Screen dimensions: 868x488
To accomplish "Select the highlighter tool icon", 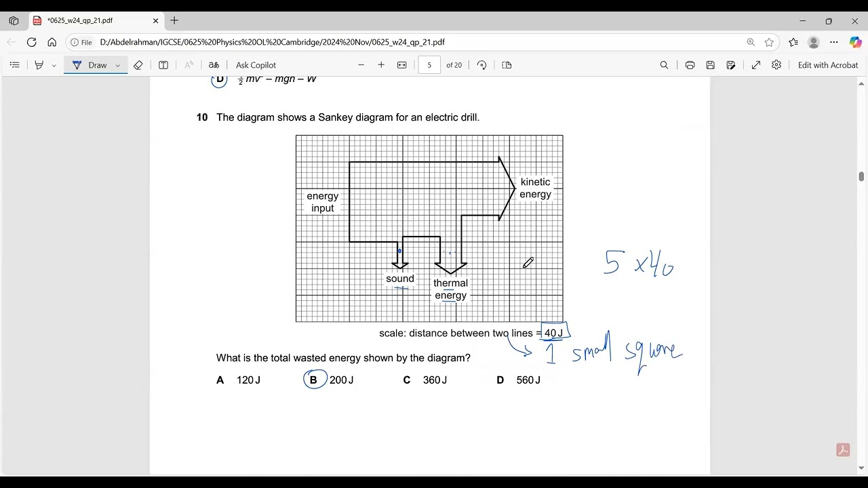I will (39, 65).
